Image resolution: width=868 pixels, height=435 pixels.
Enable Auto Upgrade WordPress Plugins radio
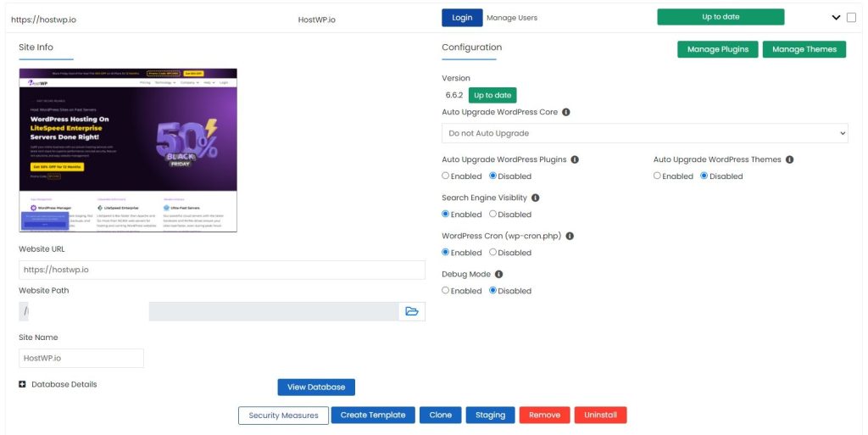(x=446, y=176)
